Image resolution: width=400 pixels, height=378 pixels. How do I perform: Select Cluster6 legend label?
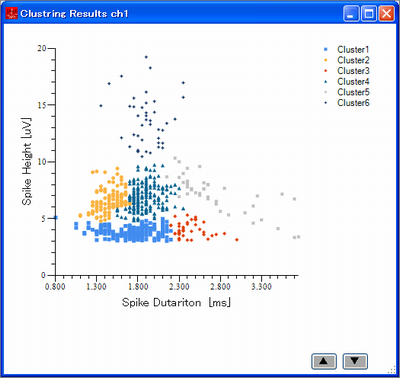(x=353, y=103)
